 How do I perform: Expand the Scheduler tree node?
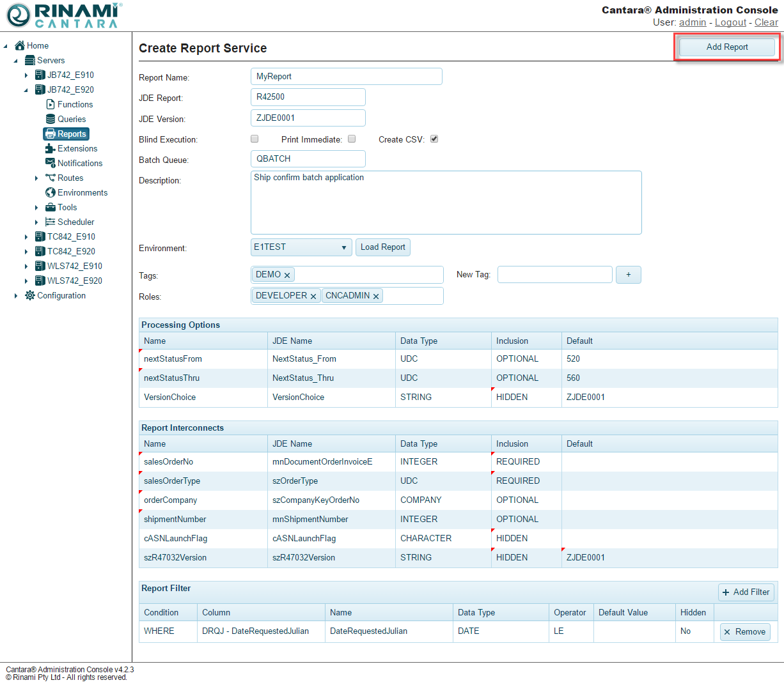tap(36, 222)
